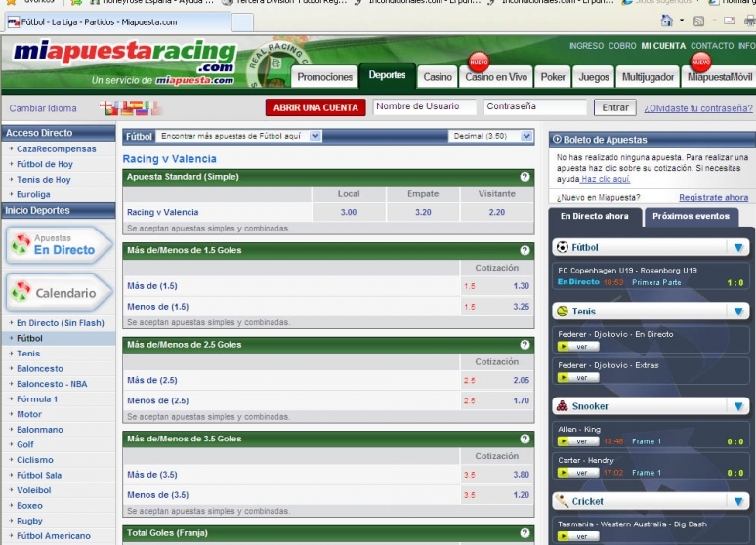Viewport: 756px width, 545px height.
Task: Switch to Próximos eventos tab
Action: [691, 216]
